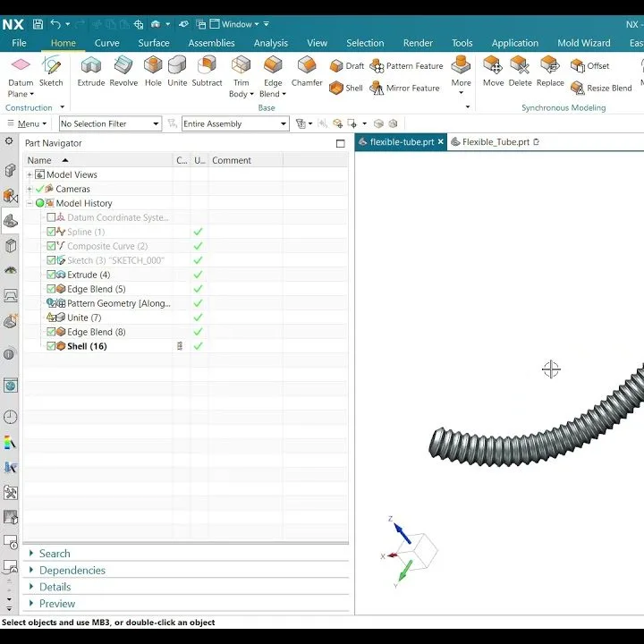This screenshot has height=644, width=644.
Task: Click the Subtract boolean icon
Action: [207, 65]
